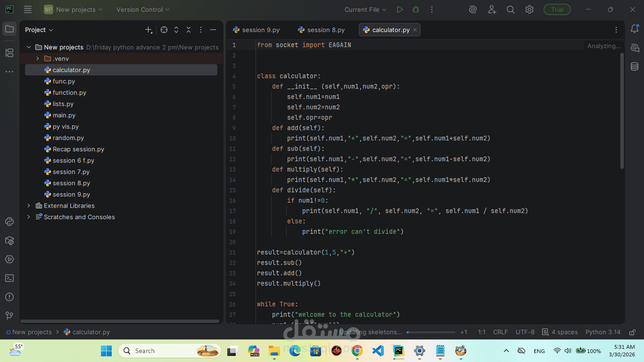
Task: Run the current file
Action: pos(400,9)
